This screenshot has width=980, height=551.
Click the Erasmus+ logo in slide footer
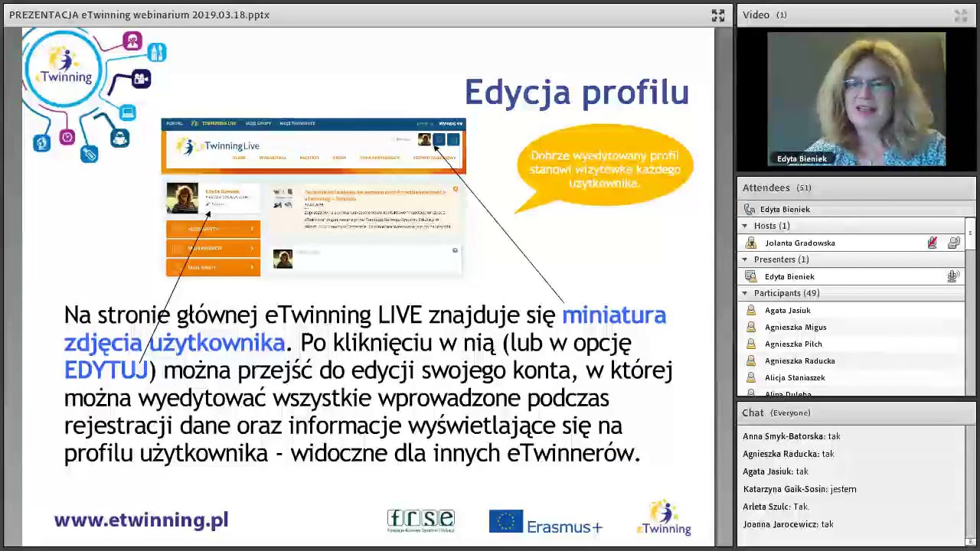point(546,522)
